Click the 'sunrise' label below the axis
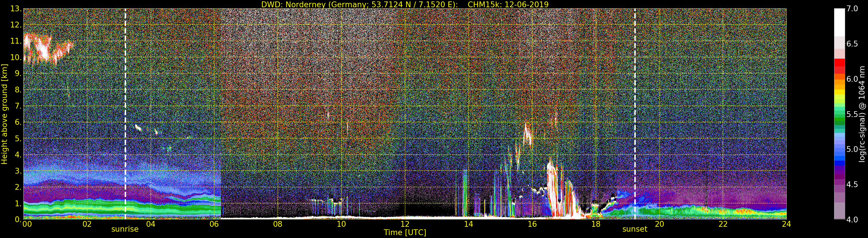This screenshot has height=238, width=868. tap(125, 229)
